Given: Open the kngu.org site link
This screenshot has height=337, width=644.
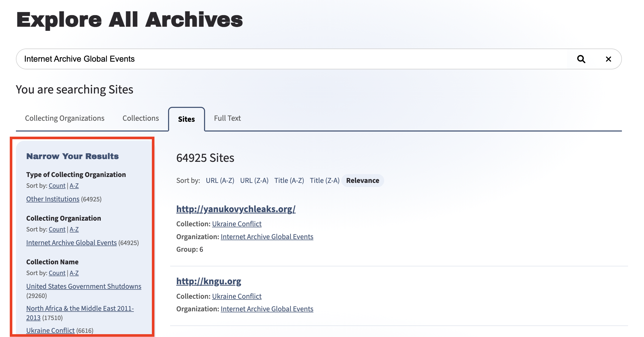Looking at the screenshot, I should [x=209, y=282].
